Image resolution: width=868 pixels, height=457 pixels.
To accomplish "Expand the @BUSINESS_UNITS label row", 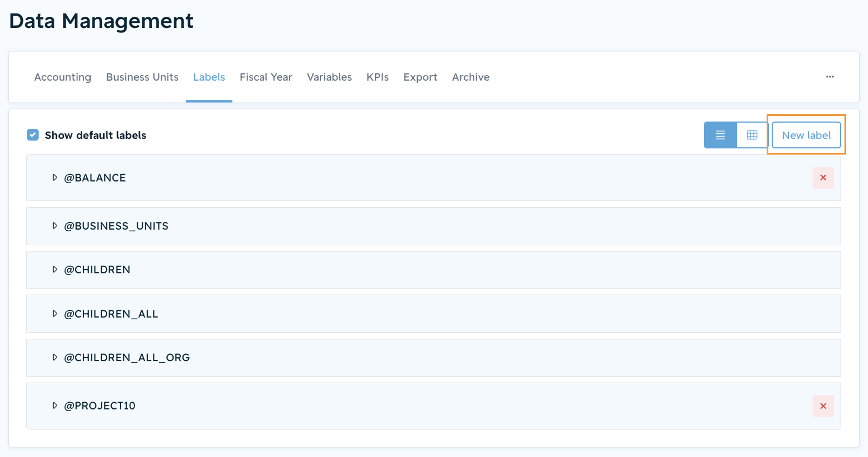I will [x=55, y=226].
